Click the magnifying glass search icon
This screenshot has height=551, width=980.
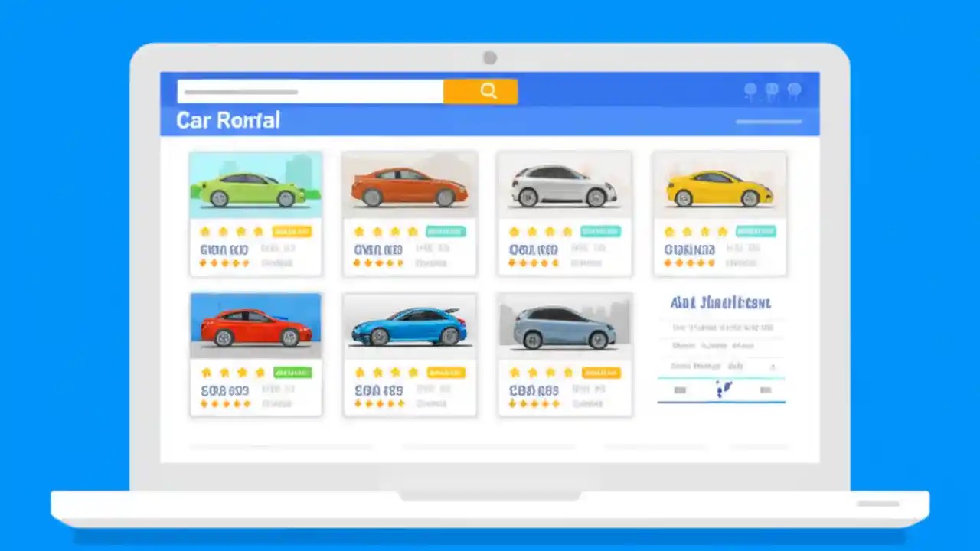(x=488, y=90)
